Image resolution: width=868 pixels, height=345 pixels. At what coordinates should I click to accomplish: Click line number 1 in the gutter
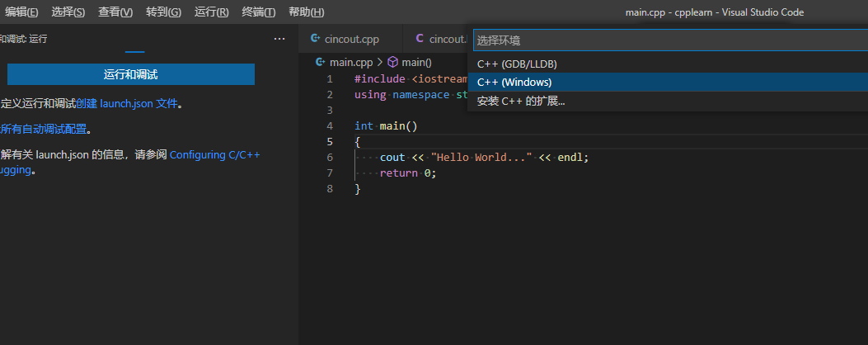(x=330, y=78)
